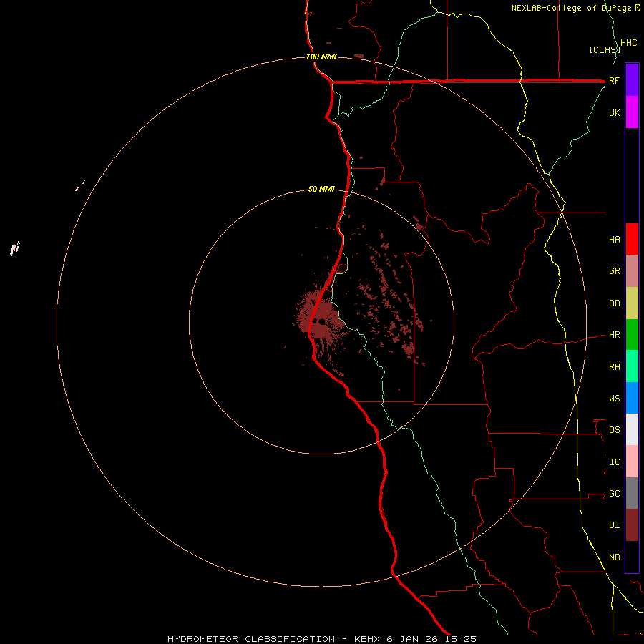644x644 pixels.
Task: Pick the RA light green swatch
Action: (632, 366)
